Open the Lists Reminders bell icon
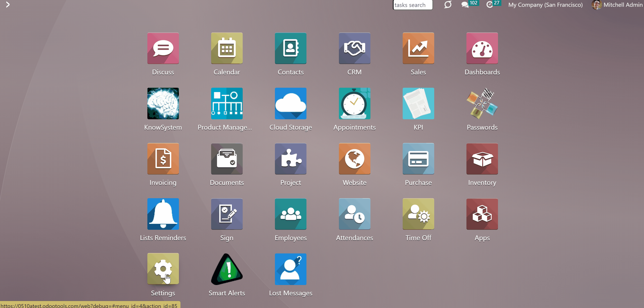The height and width of the screenshot is (308, 644). (x=163, y=214)
